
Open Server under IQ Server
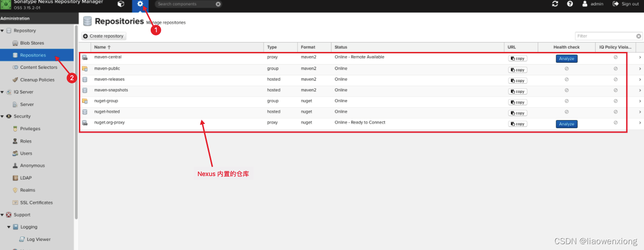26,104
